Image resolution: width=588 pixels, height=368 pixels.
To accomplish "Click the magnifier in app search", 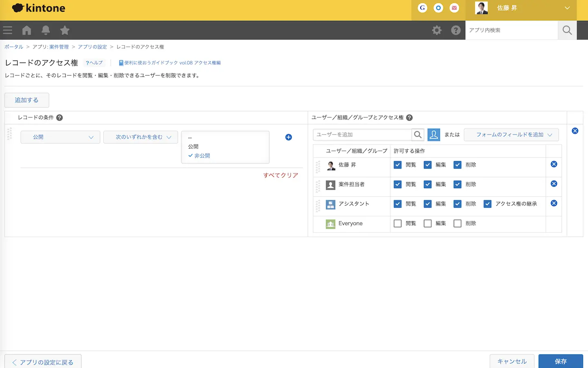I will (x=567, y=30).
